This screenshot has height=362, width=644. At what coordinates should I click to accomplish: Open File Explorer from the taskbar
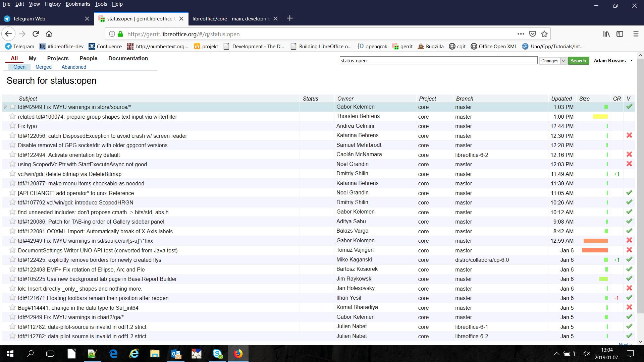pos(155,354)
